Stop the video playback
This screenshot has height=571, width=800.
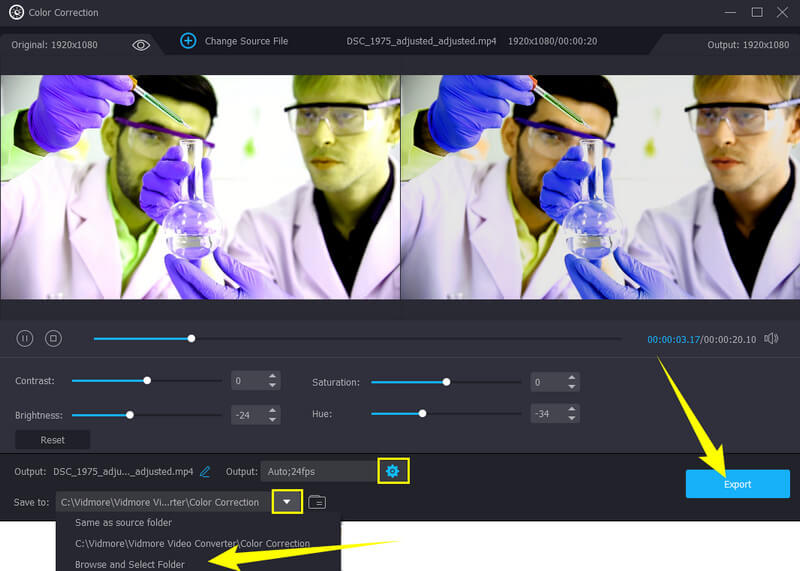click(x=53, y=339)
